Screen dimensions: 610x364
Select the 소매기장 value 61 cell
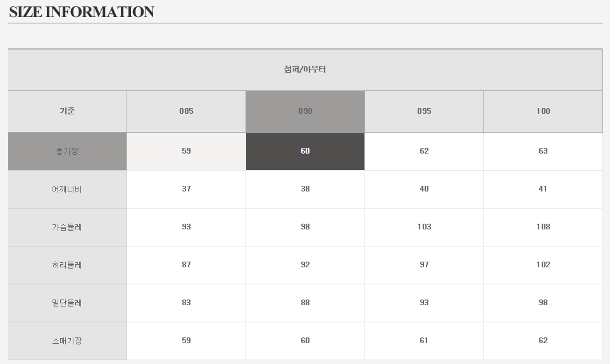[x=424, y=341]
